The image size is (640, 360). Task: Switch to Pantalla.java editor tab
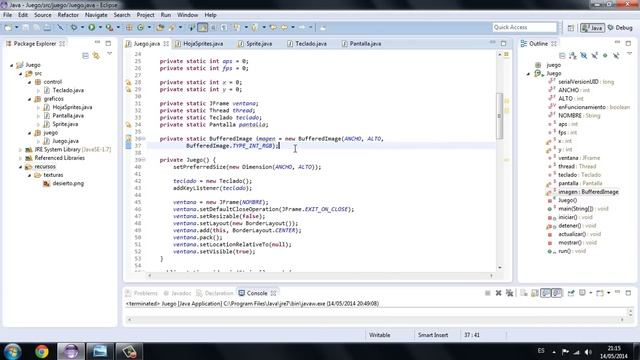tap(365, 44)
